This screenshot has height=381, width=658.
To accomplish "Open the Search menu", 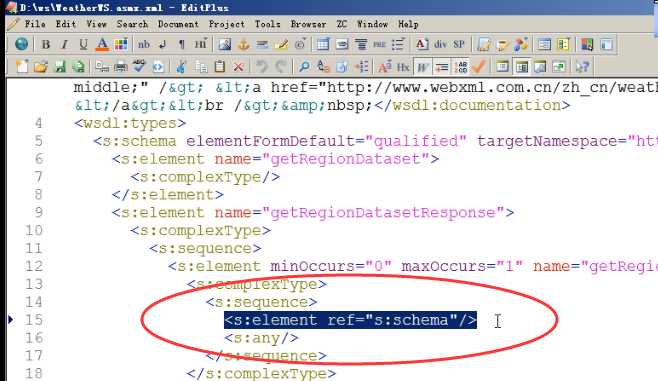I will (x=132, y=24).
